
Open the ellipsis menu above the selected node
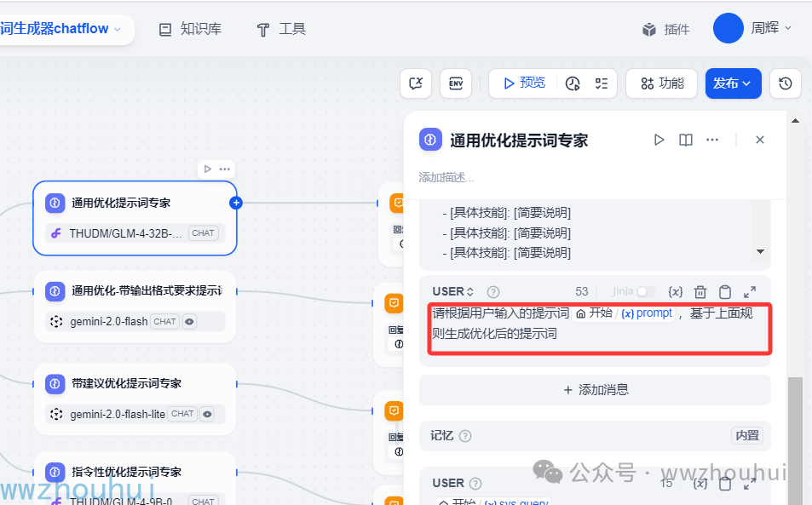225,169
